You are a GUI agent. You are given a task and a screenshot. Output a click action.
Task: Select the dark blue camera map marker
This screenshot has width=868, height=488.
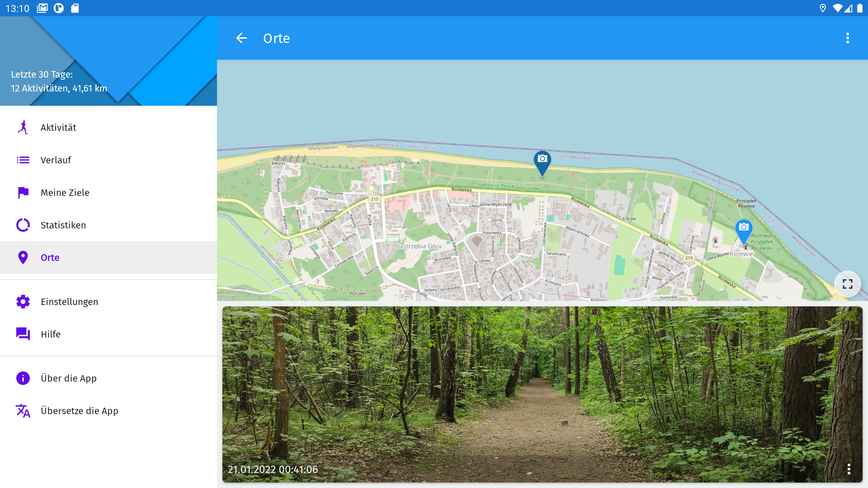coord(542,161)
